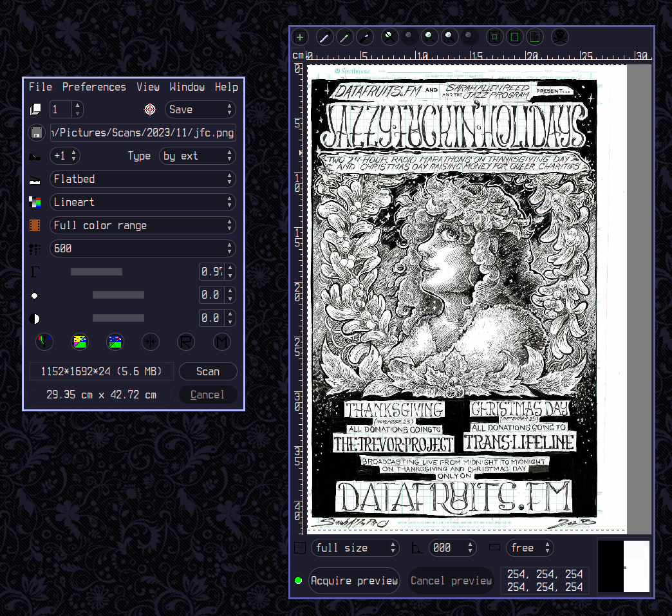The height and width of the screenshot is (616, 672).
Task: Click the skull icon to clear preview cache
Action: [560, 37]
